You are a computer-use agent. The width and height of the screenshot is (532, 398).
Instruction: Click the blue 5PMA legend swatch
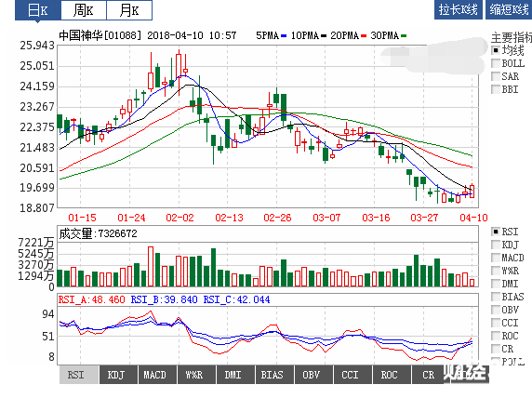pos(284,36)
